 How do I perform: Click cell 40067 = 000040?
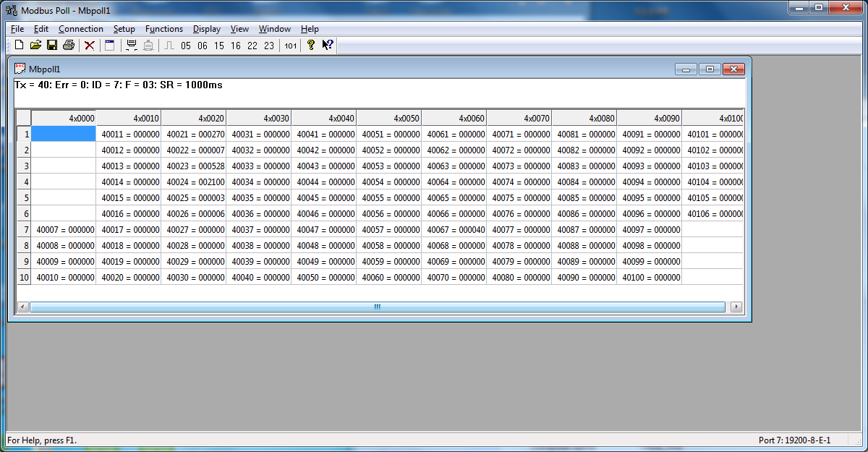click(x=454, y=229)
